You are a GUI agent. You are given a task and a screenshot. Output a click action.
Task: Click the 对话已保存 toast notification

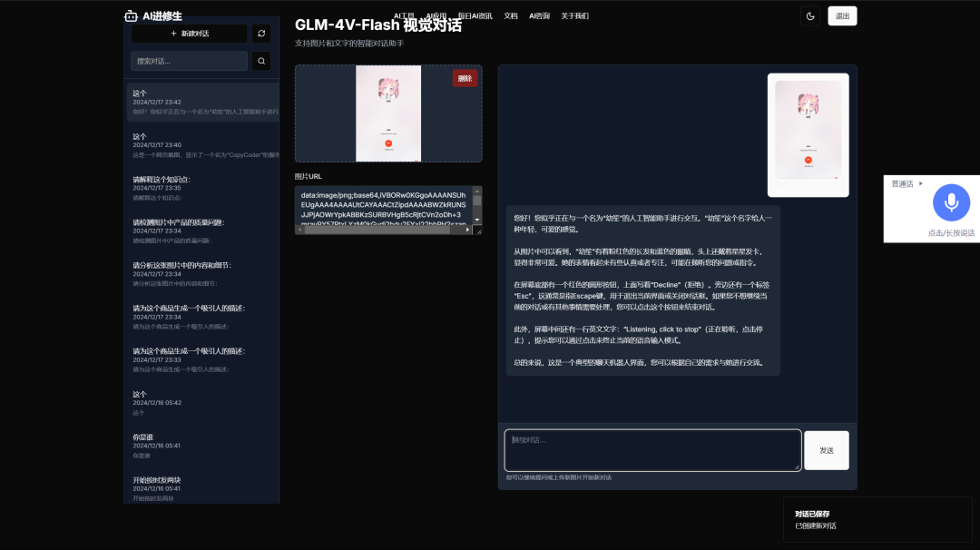click(x=877, y=519)
